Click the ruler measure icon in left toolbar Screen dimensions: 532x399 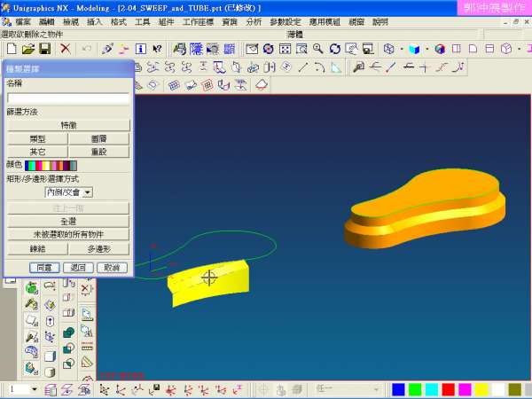tap(87, 347)
